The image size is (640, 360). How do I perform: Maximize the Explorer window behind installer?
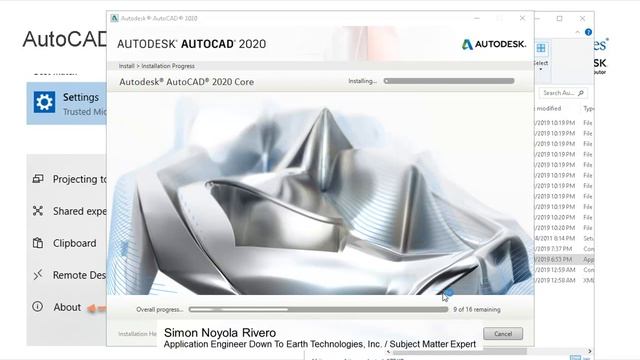[x=560, y=18]
